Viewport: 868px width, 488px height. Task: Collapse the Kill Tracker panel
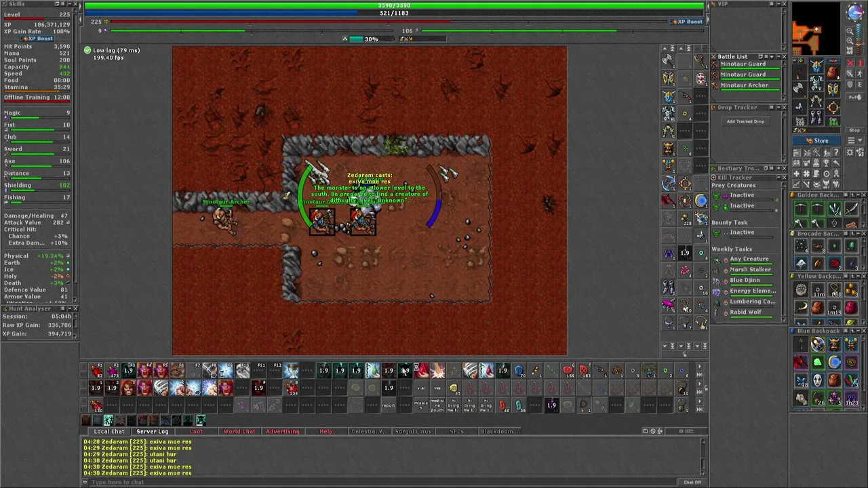pyautogui.click(x=778, y=178)
